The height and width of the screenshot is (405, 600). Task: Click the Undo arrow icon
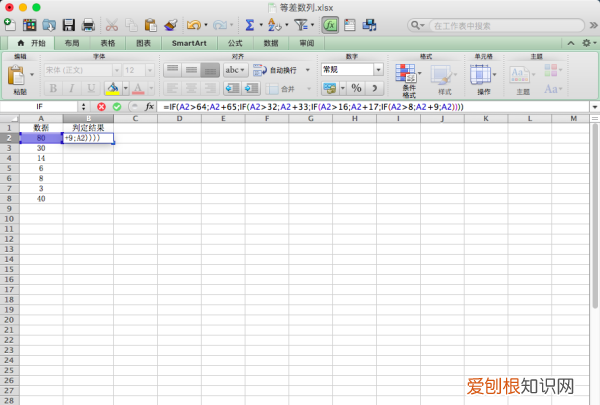tap(193, 24)
